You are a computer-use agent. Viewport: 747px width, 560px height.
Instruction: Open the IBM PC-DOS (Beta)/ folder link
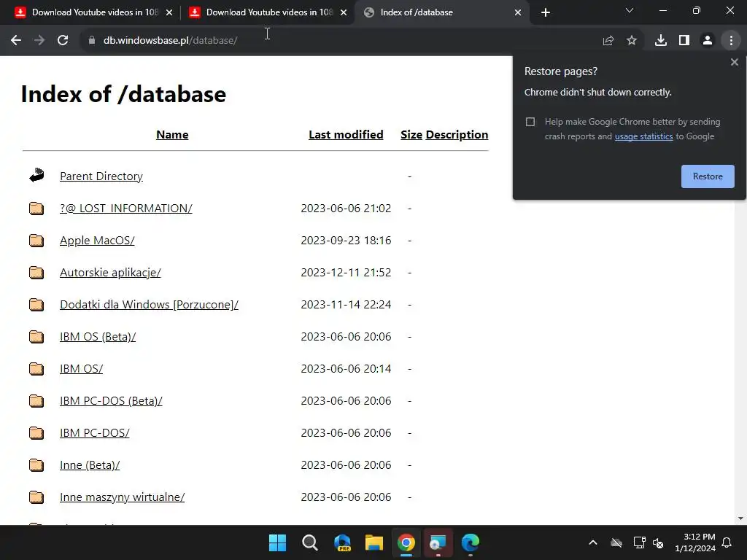click(111, 401)
